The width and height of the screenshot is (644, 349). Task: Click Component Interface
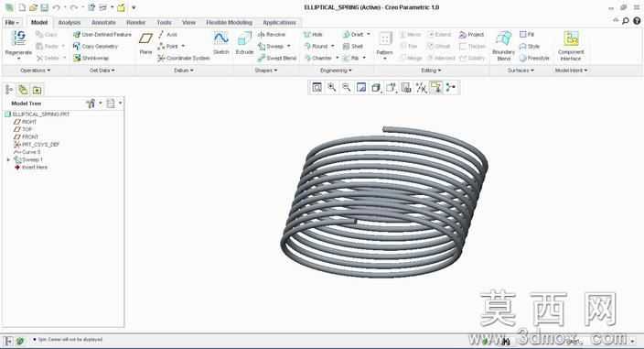tap(571, 46)
